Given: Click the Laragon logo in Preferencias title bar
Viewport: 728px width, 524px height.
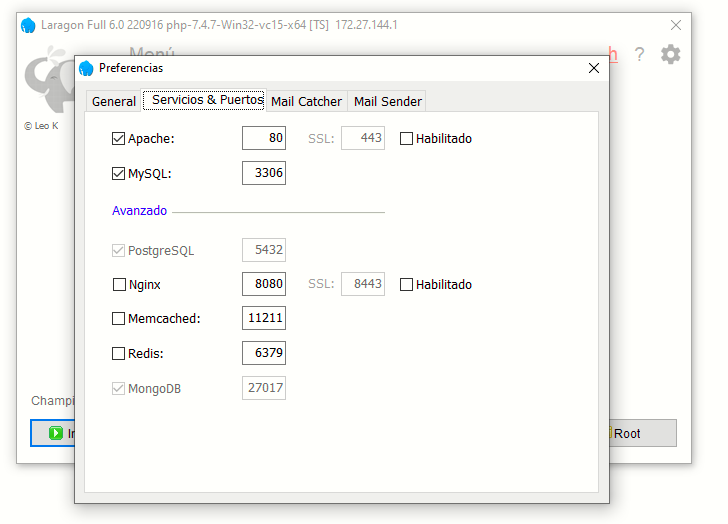Looking at the screenshot, I should [x=86, y=68].
